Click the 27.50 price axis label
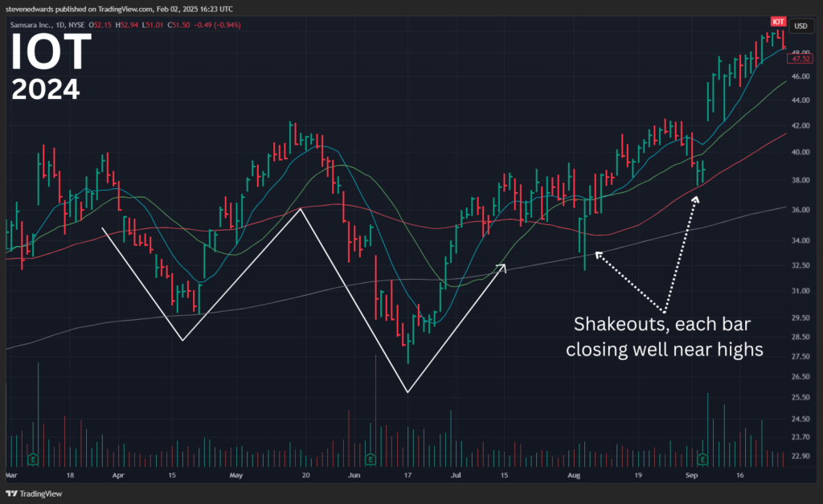Image resolution: width=823 pixels, height=504 pixels. click(800, 356)
